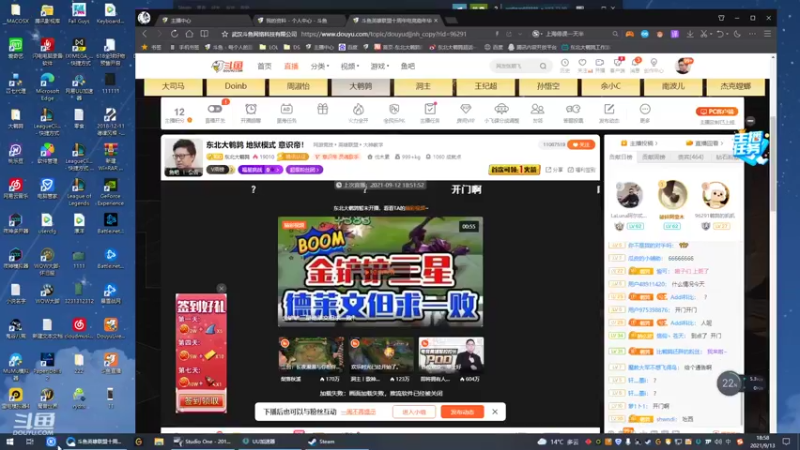Select the 大司马 streamer tab

[x=173, y=86]
